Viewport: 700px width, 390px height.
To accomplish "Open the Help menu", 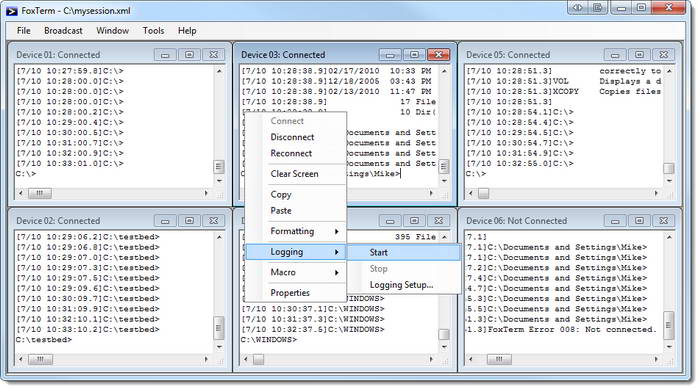I will tap(187, 31).
